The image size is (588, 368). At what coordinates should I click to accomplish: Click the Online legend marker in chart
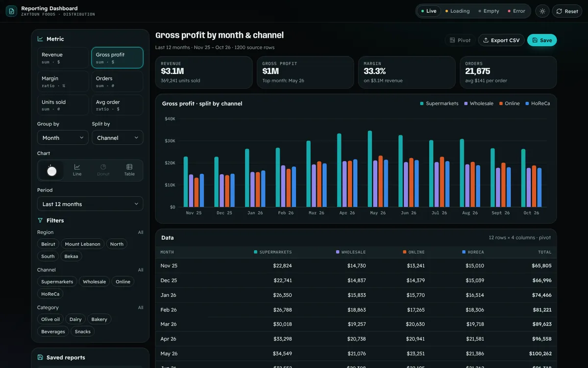click(x=501, y=104)
